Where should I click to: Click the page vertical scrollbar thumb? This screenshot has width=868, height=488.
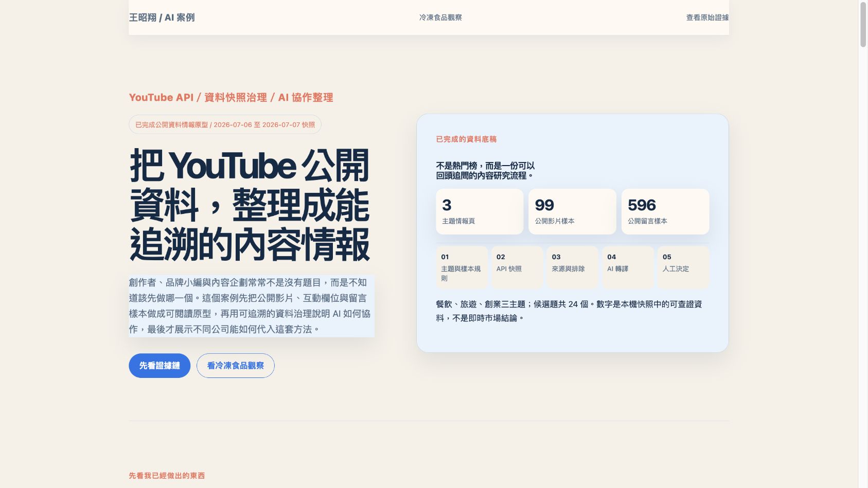[863, 25]
